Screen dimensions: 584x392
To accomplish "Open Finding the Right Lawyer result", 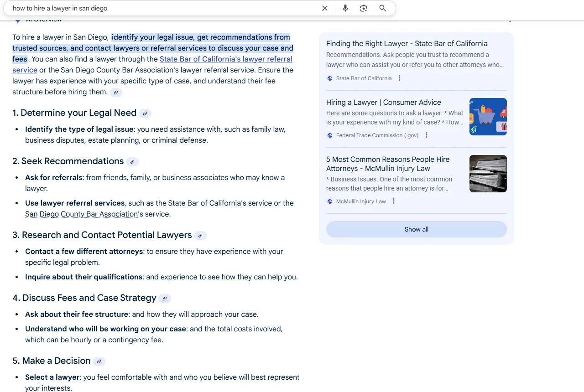I will pos(407,44).
